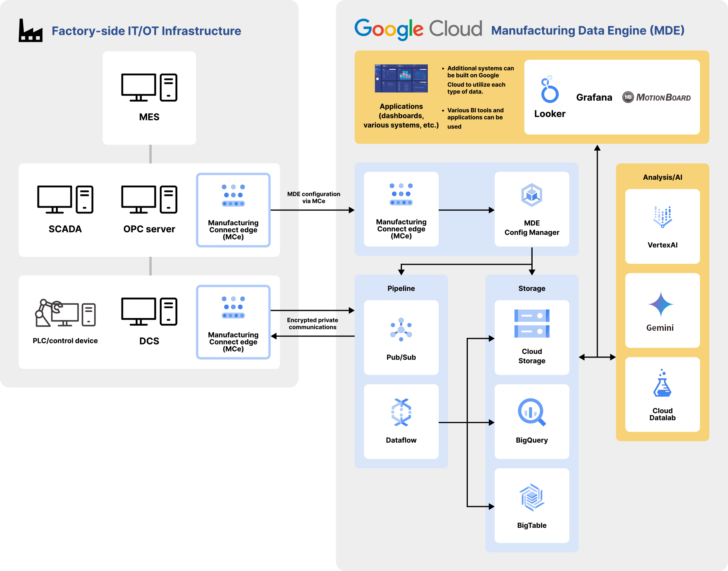The image size is (728, 571).
Task: Click the Cloud Storage icon
Action: (x=532, y=323)
